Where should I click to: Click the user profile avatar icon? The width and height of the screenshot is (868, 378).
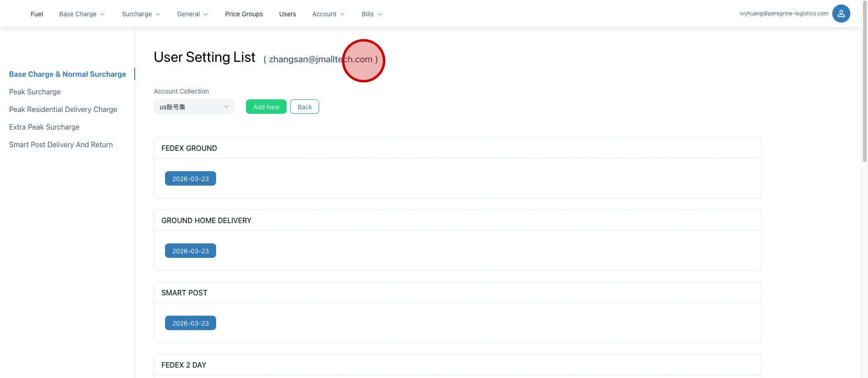pyautogui.click(x=841, y=14)
